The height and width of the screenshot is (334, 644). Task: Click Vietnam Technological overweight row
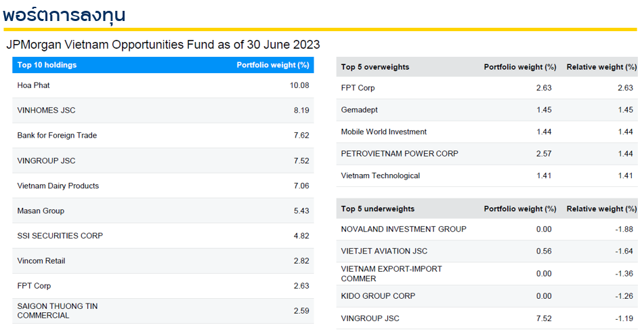(x=381, y=175)
